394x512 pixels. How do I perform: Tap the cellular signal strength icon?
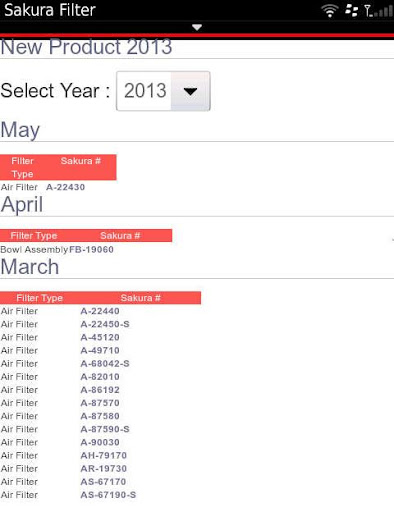coord(378,11)
